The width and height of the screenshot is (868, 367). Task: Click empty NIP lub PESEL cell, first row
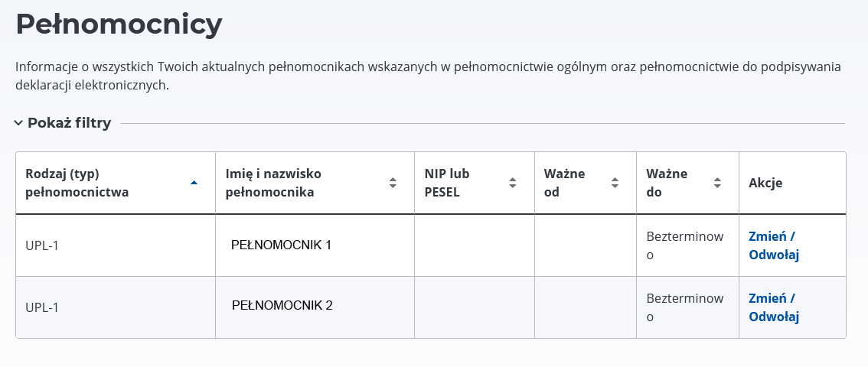point(475,245)
